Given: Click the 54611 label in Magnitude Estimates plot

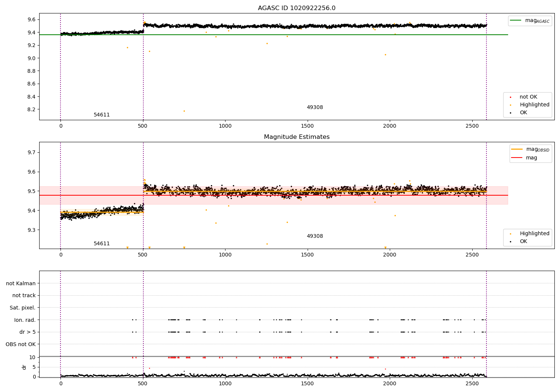Looking at the screenshot, I should [102, 244].
